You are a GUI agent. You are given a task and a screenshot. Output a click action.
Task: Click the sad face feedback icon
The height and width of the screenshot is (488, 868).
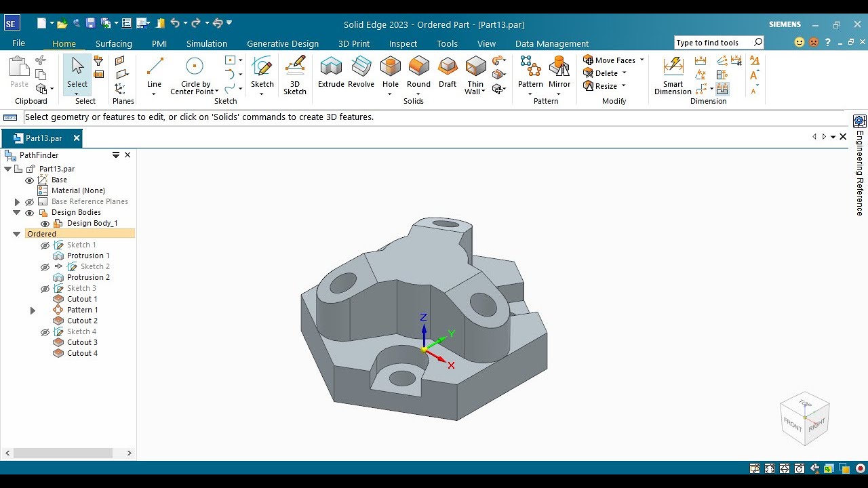(x=814, y=42)
